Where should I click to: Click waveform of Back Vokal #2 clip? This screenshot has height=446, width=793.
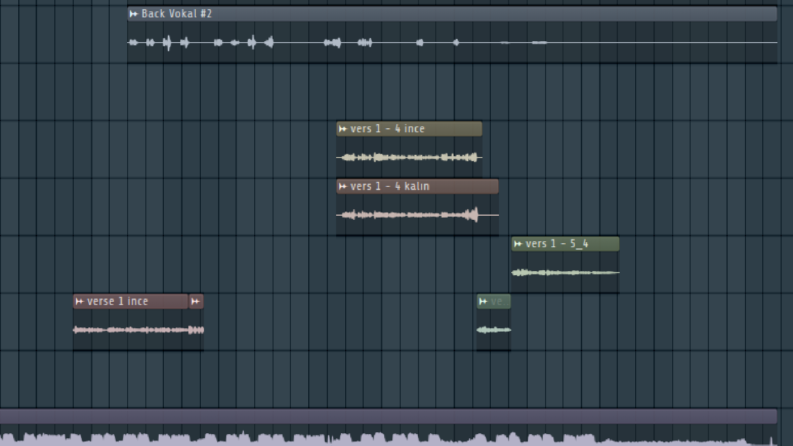tap(452, 42)
